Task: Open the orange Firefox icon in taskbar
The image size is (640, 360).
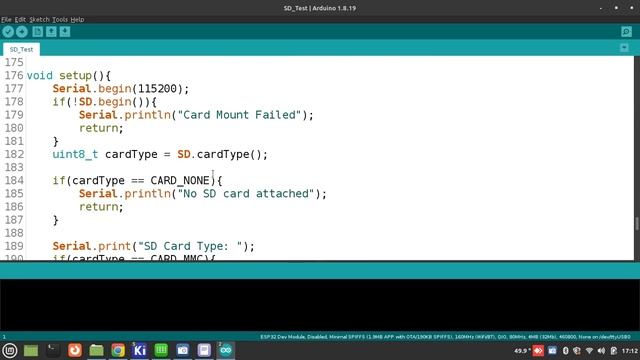Action: pos(75,350)
